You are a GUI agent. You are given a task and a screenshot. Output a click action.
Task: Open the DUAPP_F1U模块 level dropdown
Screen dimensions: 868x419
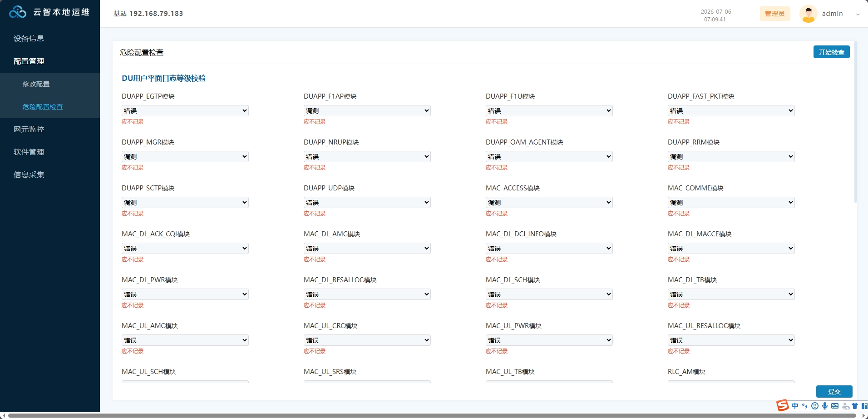pyautogui.click(x=549, y=111)
